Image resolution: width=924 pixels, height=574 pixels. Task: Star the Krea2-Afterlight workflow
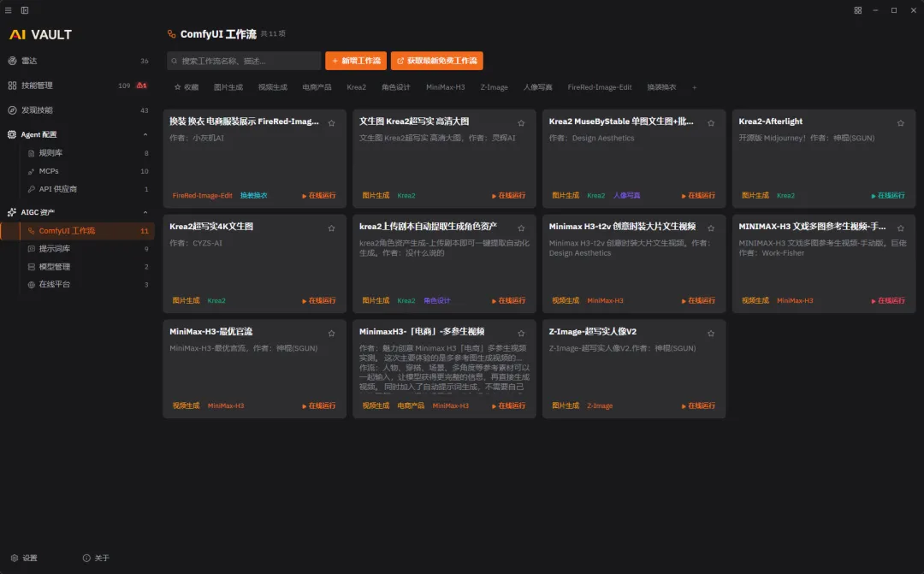point(900,123)
